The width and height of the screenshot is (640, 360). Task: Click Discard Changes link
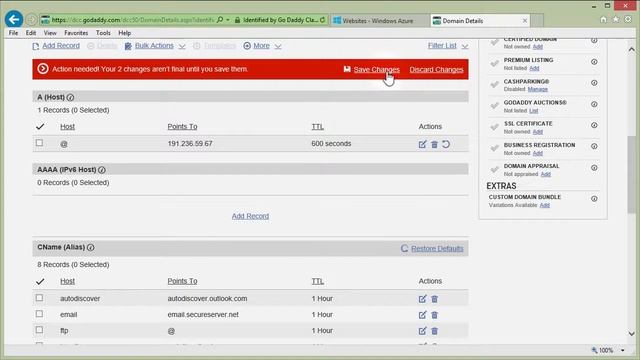click(436, 69)
